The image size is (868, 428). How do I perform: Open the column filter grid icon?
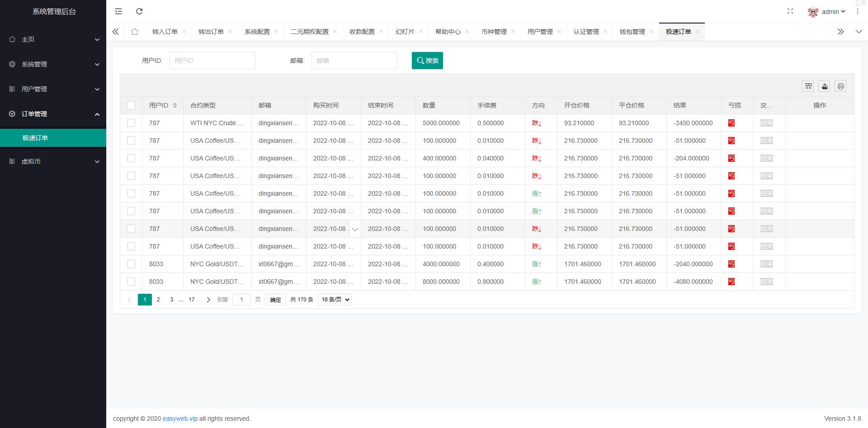808,86
